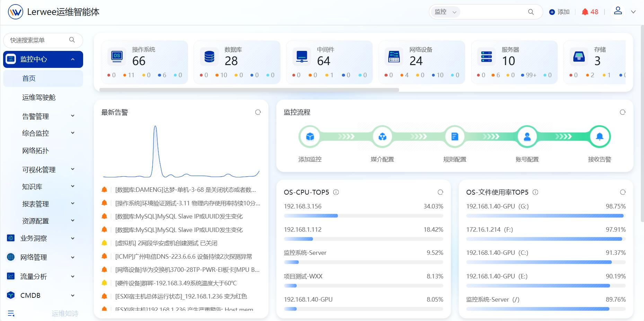Screen dimensions: 644x321
Task: Expand the 告警管理 submenu
Action: click(x=73, y=116)
